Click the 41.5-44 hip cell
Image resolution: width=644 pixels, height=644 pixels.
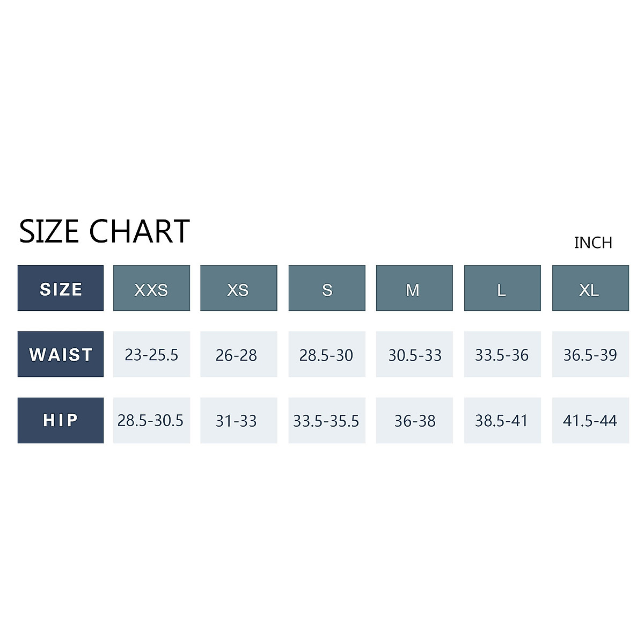tap(590, 420)
